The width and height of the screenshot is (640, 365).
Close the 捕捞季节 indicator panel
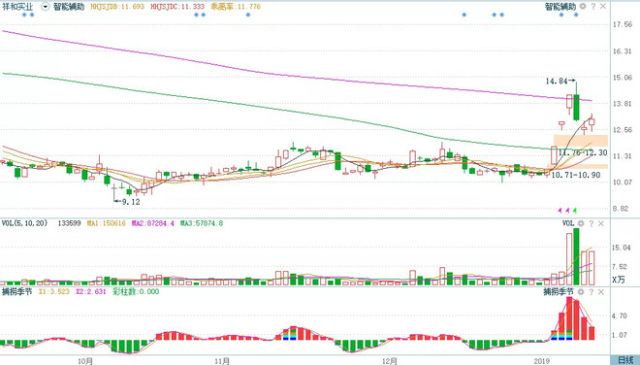pos(601,292)
